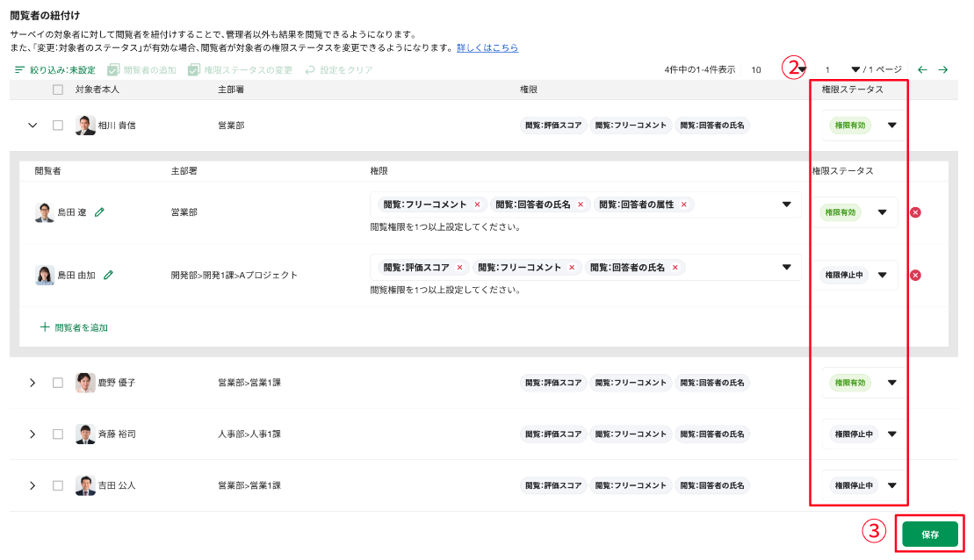974x560 pixels.
Task: Click 営業部>営業1課 cell for 鹿野 優子
Action: point(249,383)
